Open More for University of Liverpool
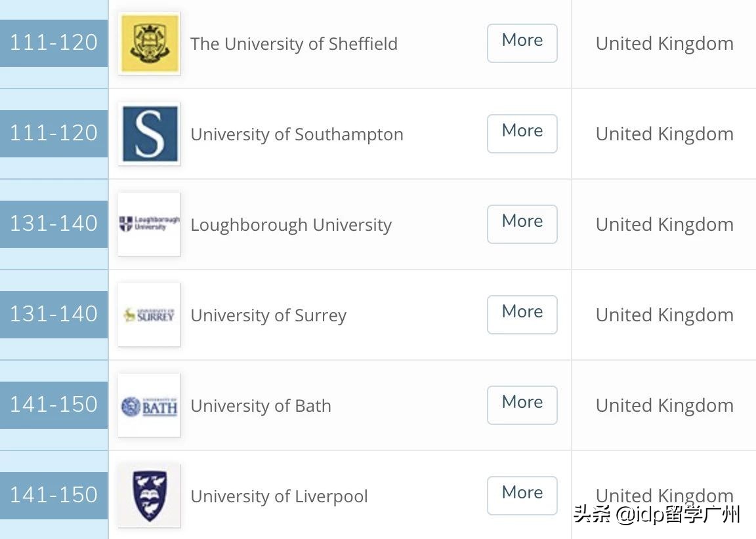The width and height of the screenshot is (756, 539). pyautogui.click(x=522, y=496)
